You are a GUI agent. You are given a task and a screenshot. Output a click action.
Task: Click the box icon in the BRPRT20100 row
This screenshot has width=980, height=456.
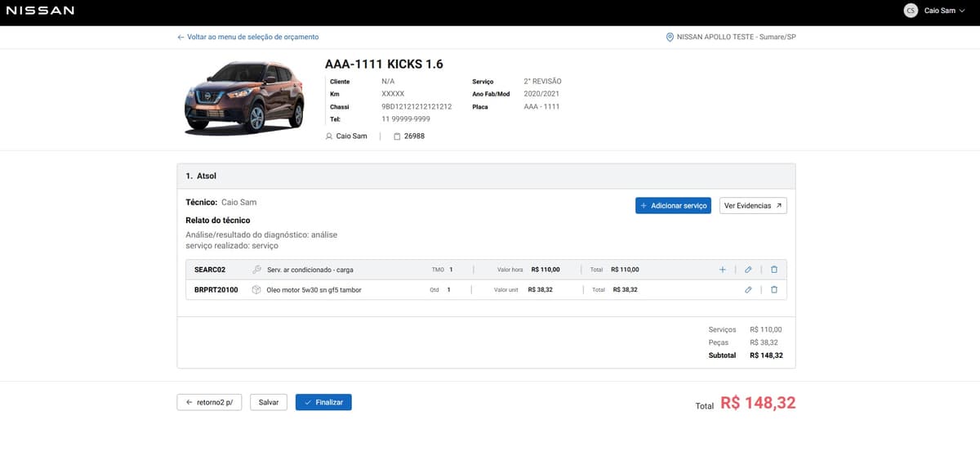click(256, 289)
